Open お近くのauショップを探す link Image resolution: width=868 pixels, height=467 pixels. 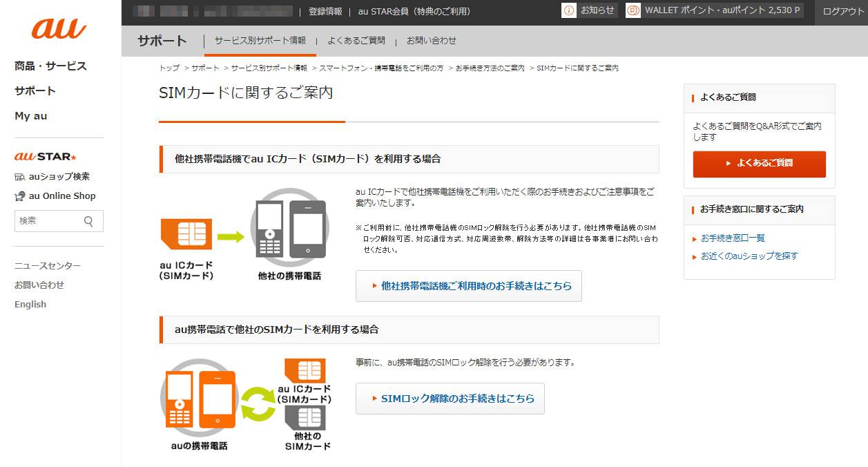pyautogui.click(x=749, y=256)
